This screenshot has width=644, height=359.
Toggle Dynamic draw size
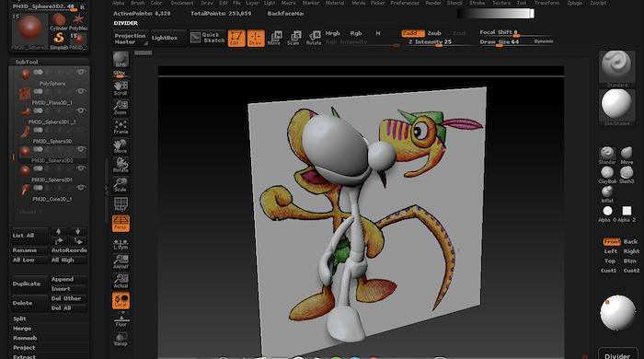(544, 41)
